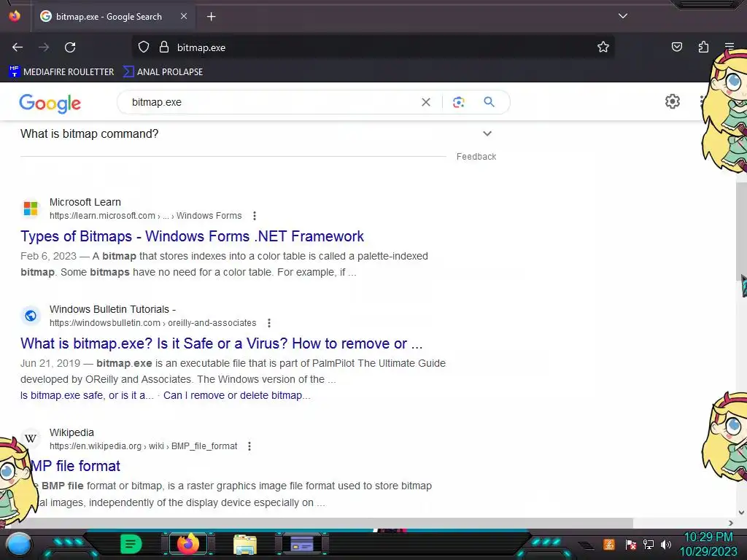Bookmark this page with the star
This screenshot has height=560, width=747.
point(603,47)
